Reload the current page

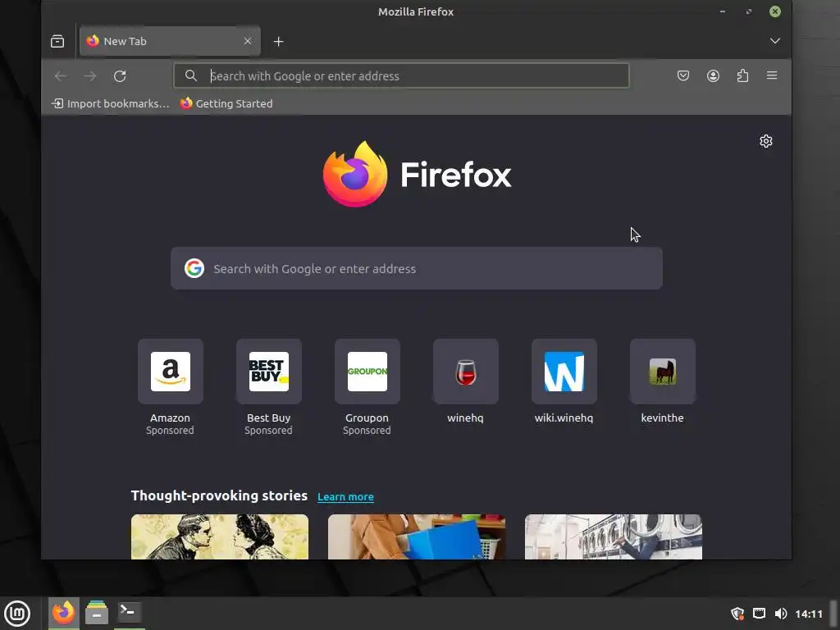point(120,76)
